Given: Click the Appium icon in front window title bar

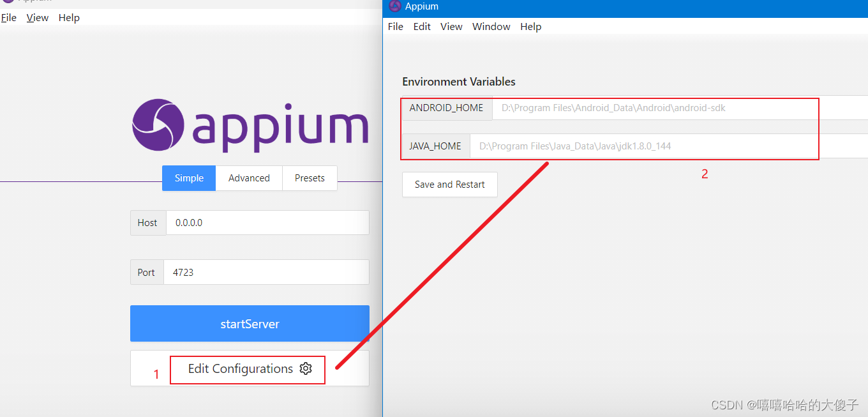Looking at the screenshot, I should [395, 6].
